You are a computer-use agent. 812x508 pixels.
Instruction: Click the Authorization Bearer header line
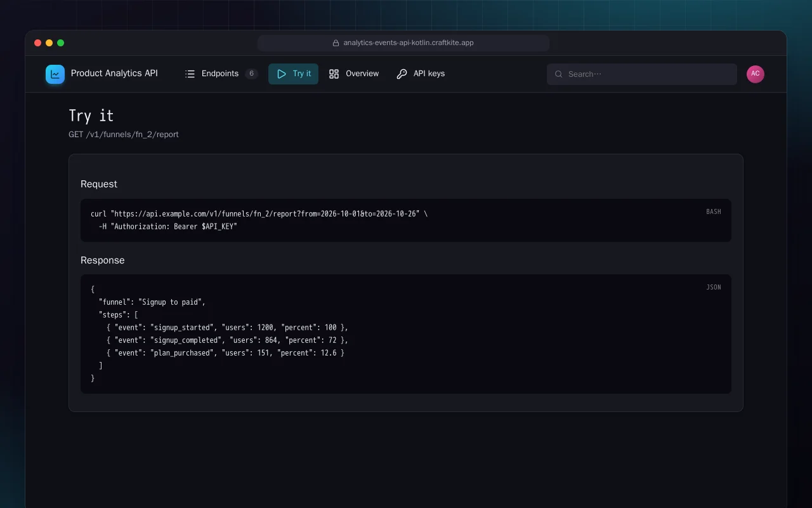[168, 227]
